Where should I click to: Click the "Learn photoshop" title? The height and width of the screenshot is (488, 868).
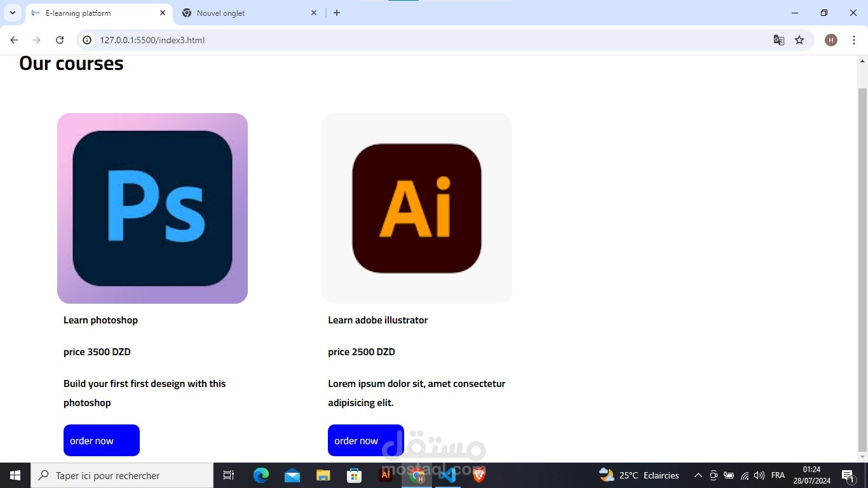coord(100,320)
